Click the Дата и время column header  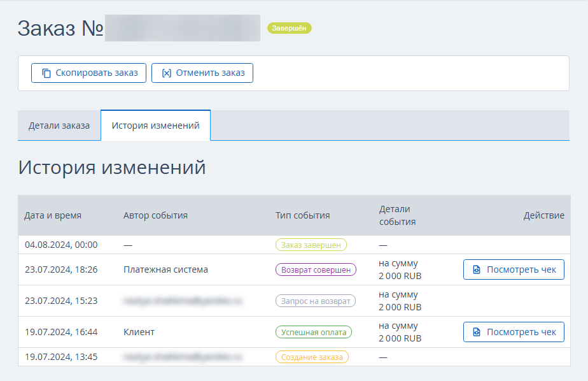53,215
